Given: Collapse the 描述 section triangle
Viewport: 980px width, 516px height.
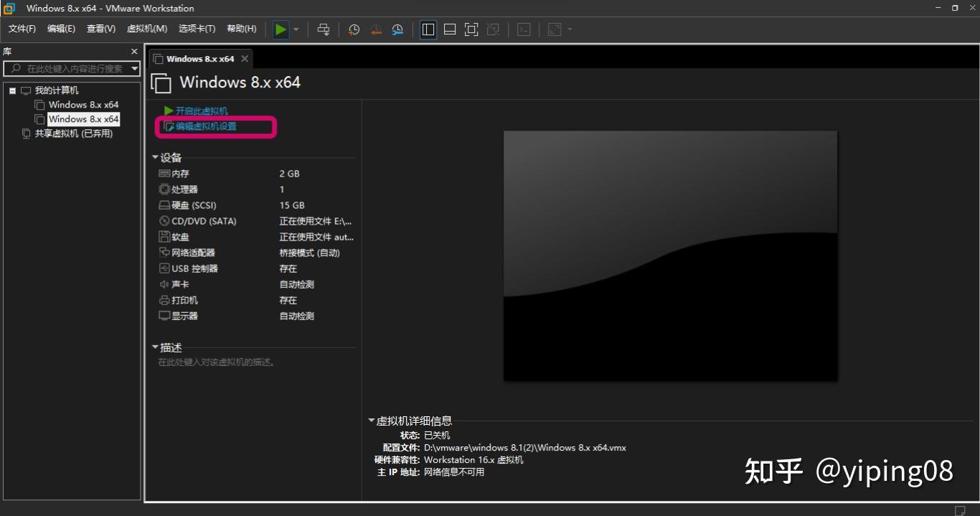Looking at the screenshot, I should pyautogui.click(x=155, y=347).
